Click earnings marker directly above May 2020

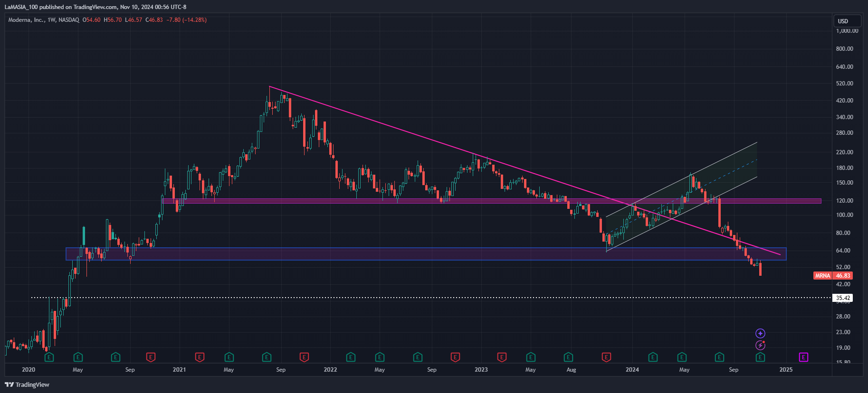pos(78,357)
